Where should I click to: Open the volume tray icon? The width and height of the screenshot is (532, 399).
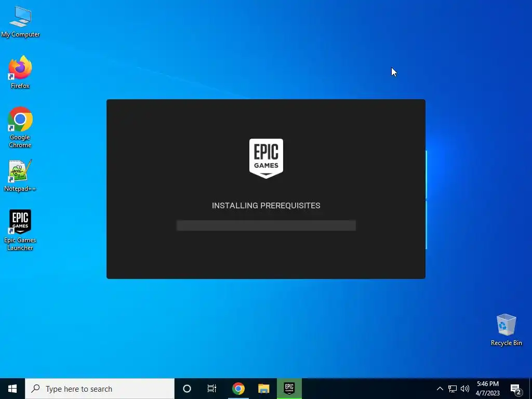[x=465, y=389]
